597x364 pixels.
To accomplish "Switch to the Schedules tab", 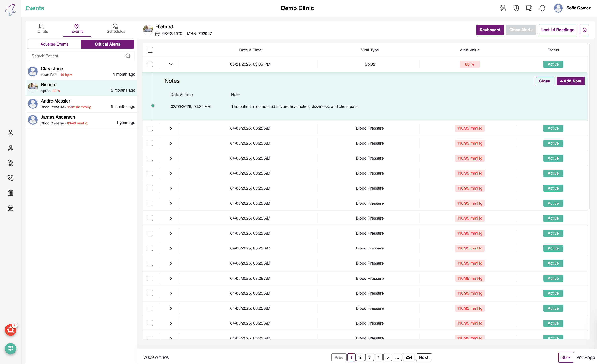I will pyautogui.click(x=116, y=29).
